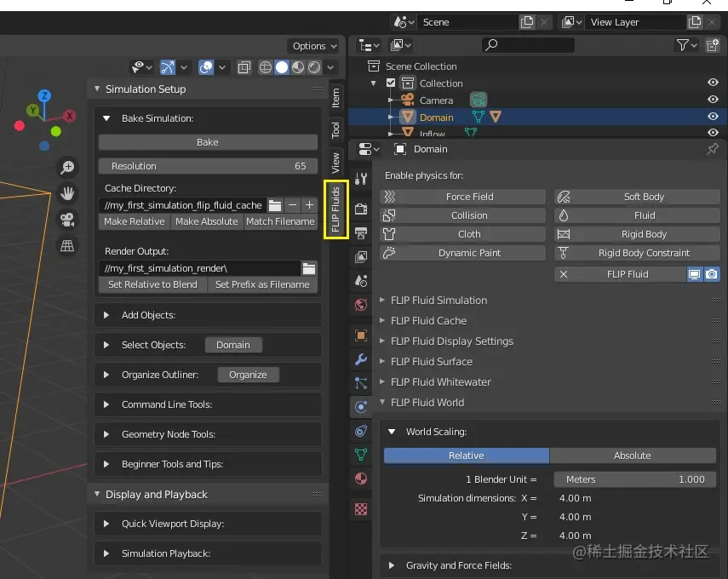Expand FLIP Fluid Simulation panel
Screen dimensions: 728x579
tap(382, 300)
